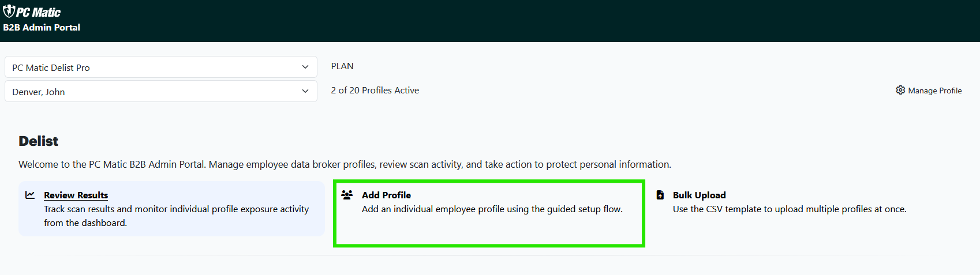
Task: Click the file upload icon beside Bulk Upload
Action: pos(660,195)
